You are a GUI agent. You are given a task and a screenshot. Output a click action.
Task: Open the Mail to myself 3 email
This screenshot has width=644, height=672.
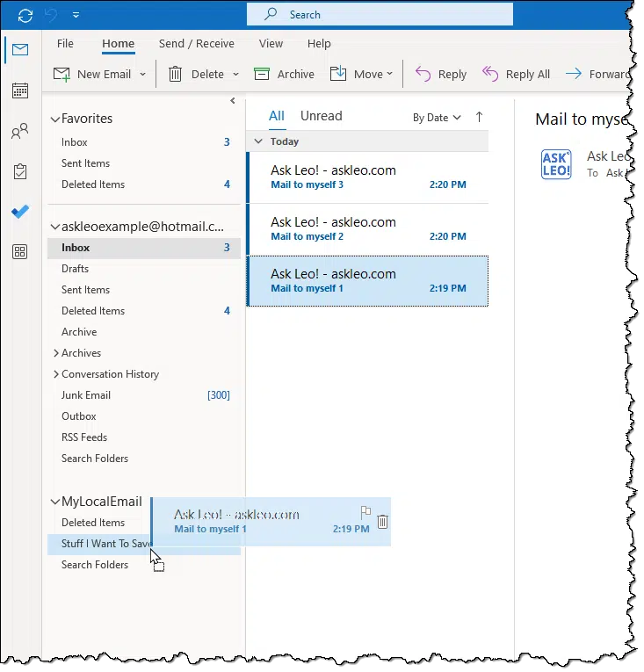368,177
